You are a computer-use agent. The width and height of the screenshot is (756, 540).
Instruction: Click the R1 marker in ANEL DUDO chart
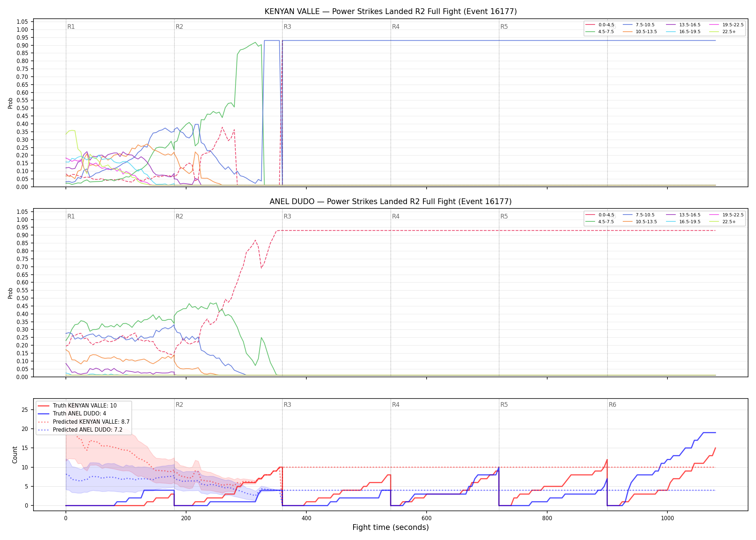click(x=71, y=216)
